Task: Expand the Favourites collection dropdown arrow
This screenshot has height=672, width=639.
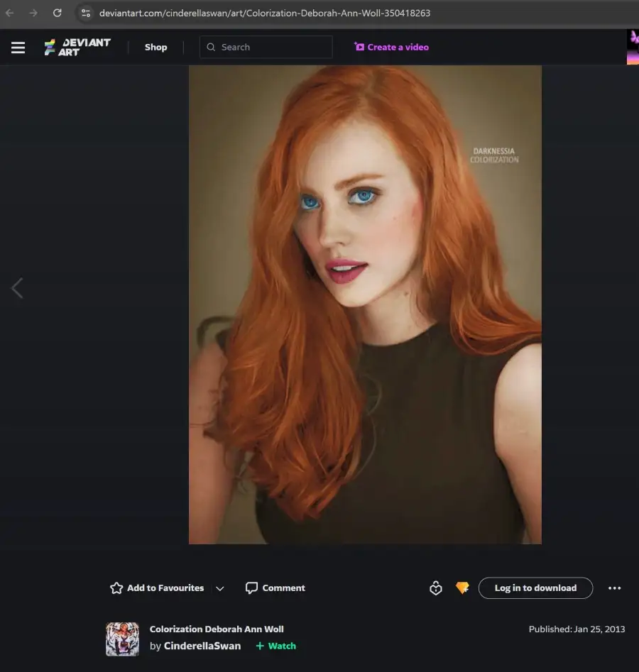Action: tap(220, 588)
